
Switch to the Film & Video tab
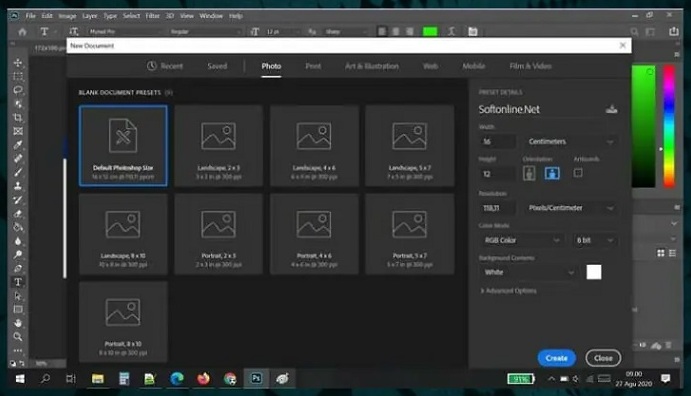[x=531, y=66]
